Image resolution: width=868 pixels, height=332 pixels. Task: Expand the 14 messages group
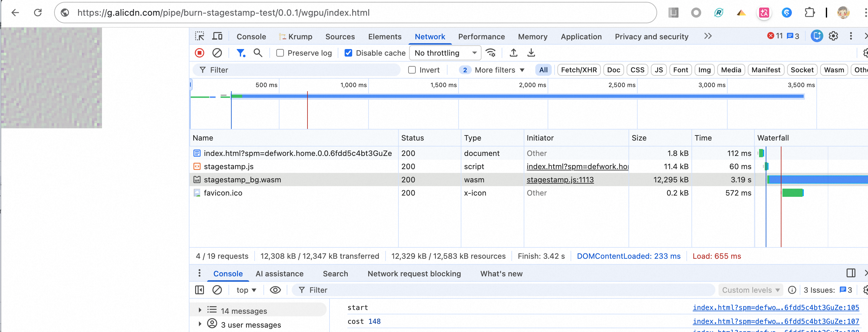click(200, 310)
